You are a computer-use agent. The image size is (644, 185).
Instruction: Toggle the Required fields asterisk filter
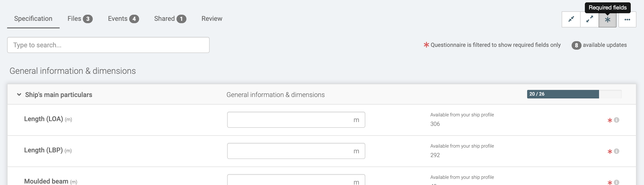[608, 19]
